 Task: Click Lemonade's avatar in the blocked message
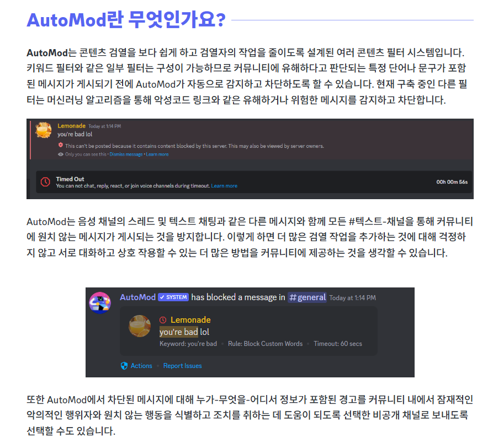pos(44,130)
